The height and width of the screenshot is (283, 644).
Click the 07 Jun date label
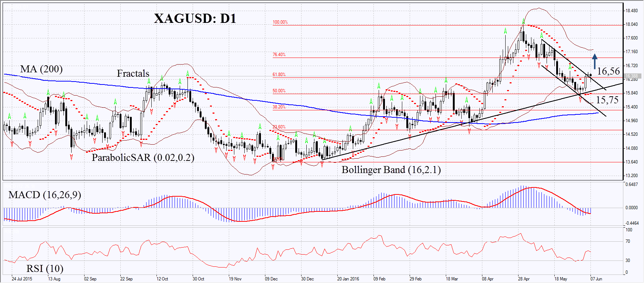(x=596, y=279)
